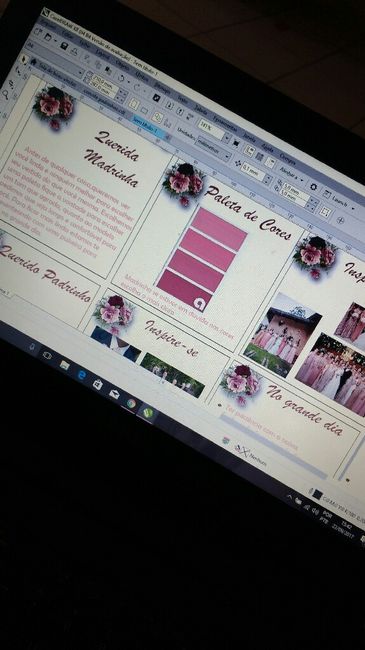The image size is (365, 650).
Task: Select the Pick tool arrow in toolbox
Action: pos(24,59)
